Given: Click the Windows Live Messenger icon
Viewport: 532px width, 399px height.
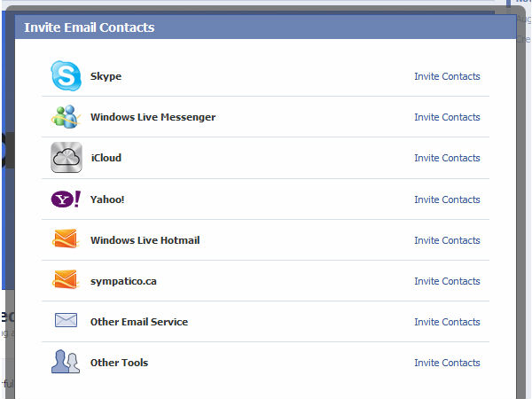Looking at the screenshot, I should [x=66, y=117].
